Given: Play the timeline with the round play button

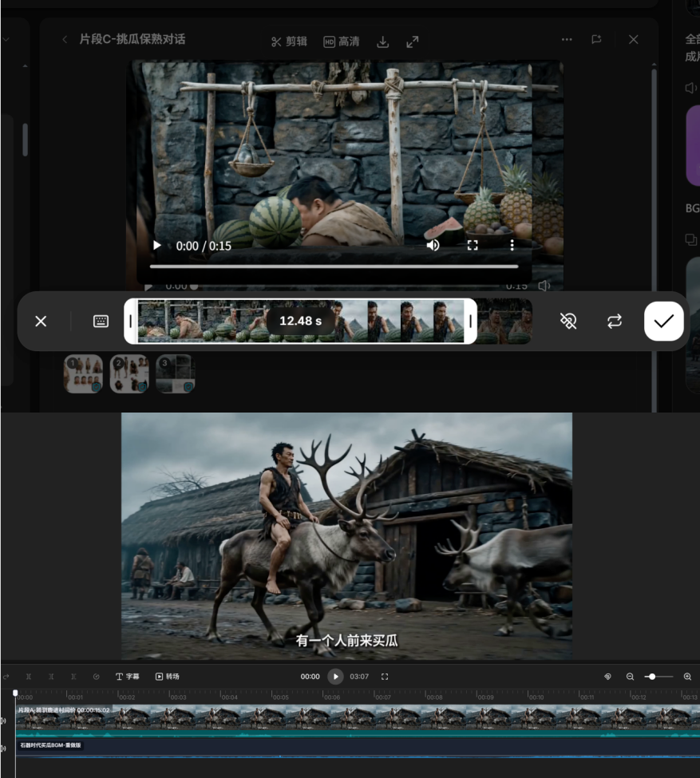Looking at the screenshot, I should [335, 677].
